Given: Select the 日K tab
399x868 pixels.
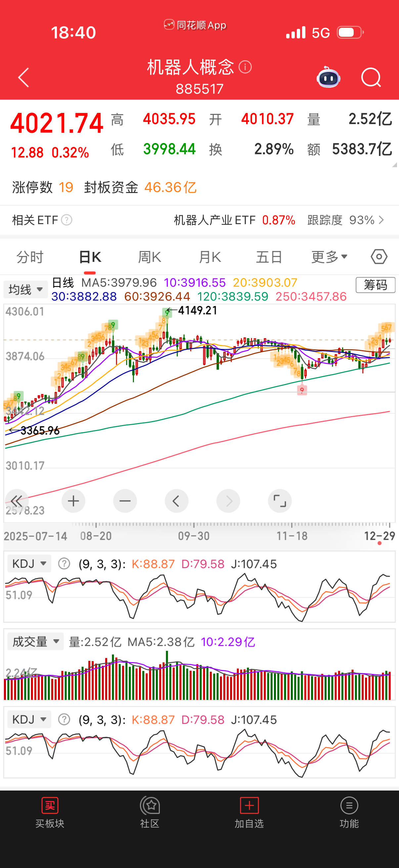Looking at the screenshot, I should pos(90,257).
